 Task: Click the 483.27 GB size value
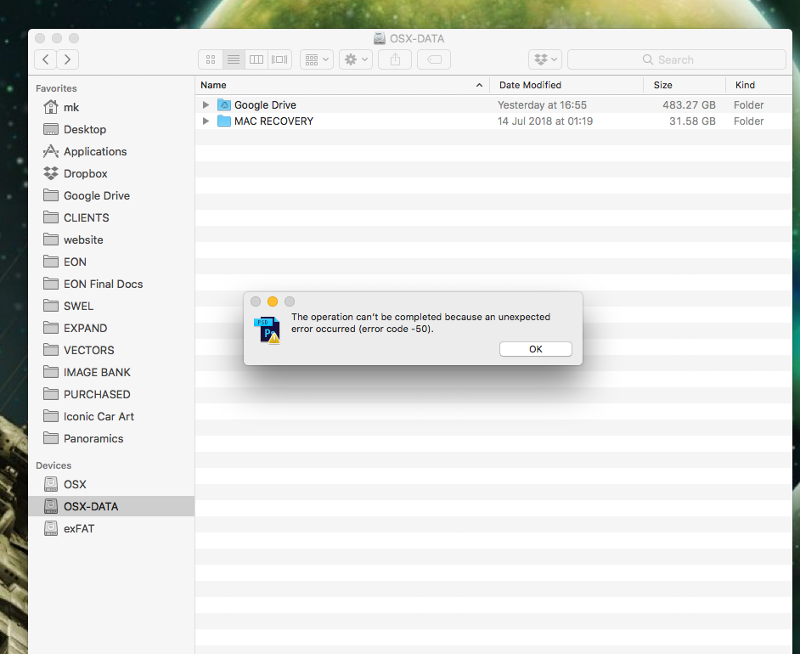click(x=689, y=105)
